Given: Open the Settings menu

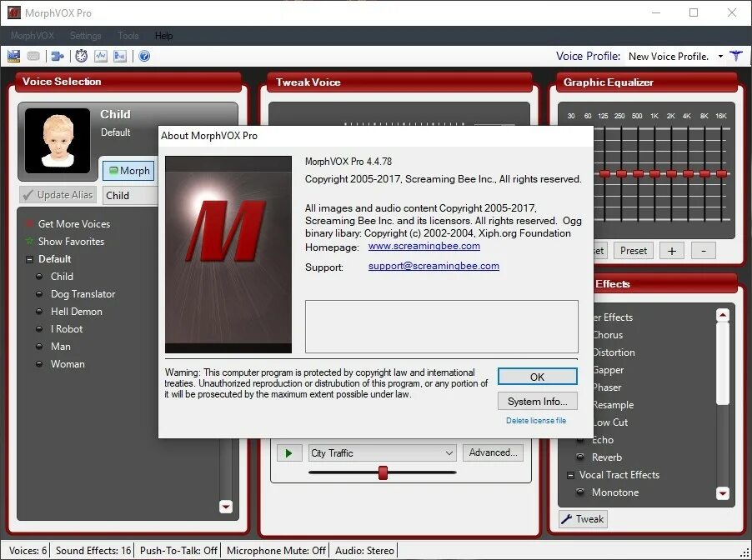Looking at the screenshot, I should (85, 36).
